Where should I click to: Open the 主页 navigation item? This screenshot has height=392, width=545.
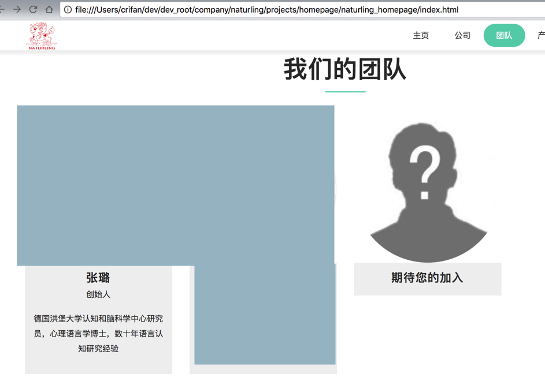point(421,35)
